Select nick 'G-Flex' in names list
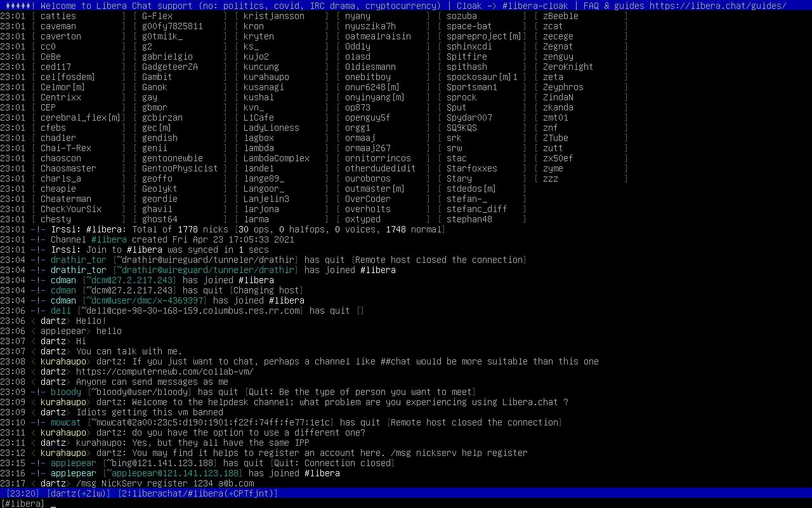This screenshot has width=812, height=508. coord(157,16)
